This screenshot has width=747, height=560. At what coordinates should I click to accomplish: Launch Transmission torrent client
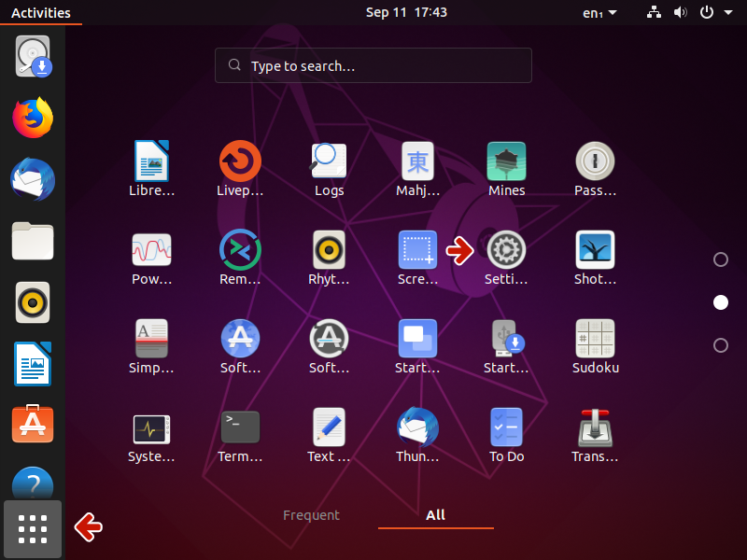point(595,435)
